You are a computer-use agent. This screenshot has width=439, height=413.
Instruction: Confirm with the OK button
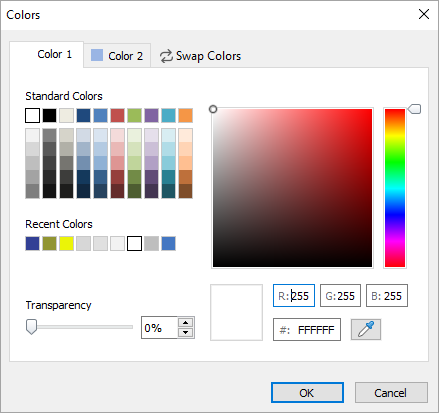tap(307, 393)
